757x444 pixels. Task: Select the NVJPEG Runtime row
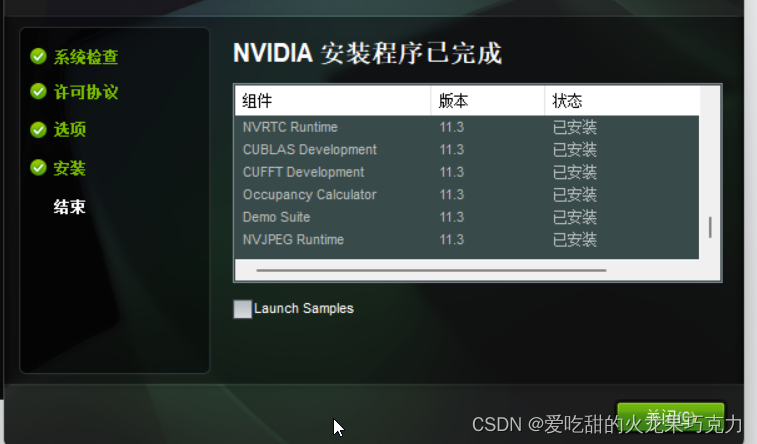click(467, 239)
